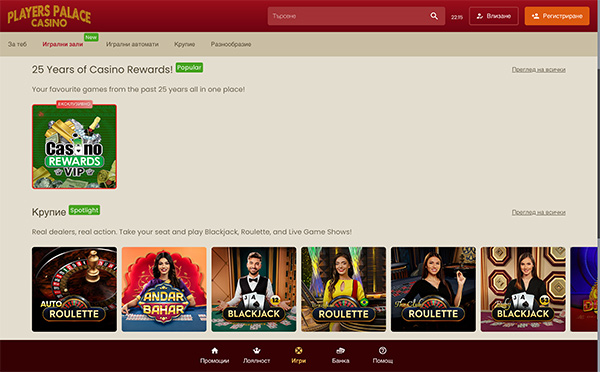Image resolution: width=600 pixels, height=372 pixels.
Task: Open the Разнообразие tab
Action: point(231,44)
